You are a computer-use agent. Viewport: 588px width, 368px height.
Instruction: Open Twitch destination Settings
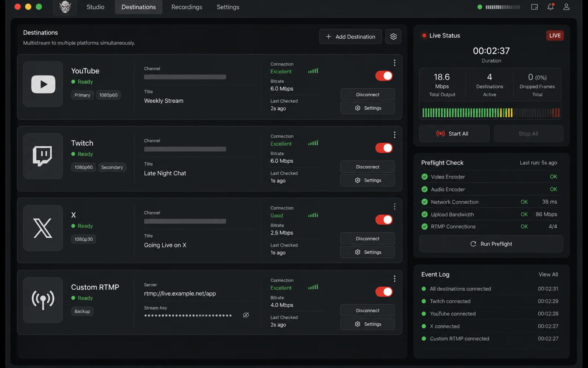pos(367,180)
